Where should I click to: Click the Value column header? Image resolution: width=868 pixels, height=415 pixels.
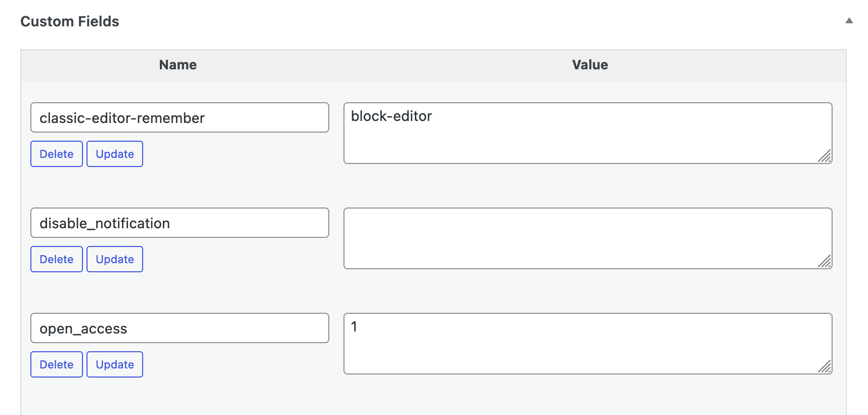coord(589,65)
